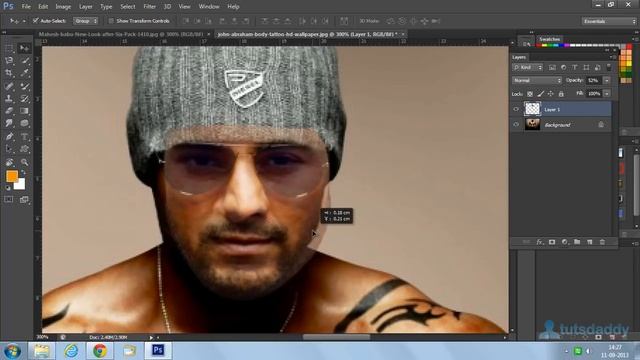Image resolution: width=640 pixels, height=360 pixels.
Task: Filter layers by type (T) icon
Action: point(575,67)
